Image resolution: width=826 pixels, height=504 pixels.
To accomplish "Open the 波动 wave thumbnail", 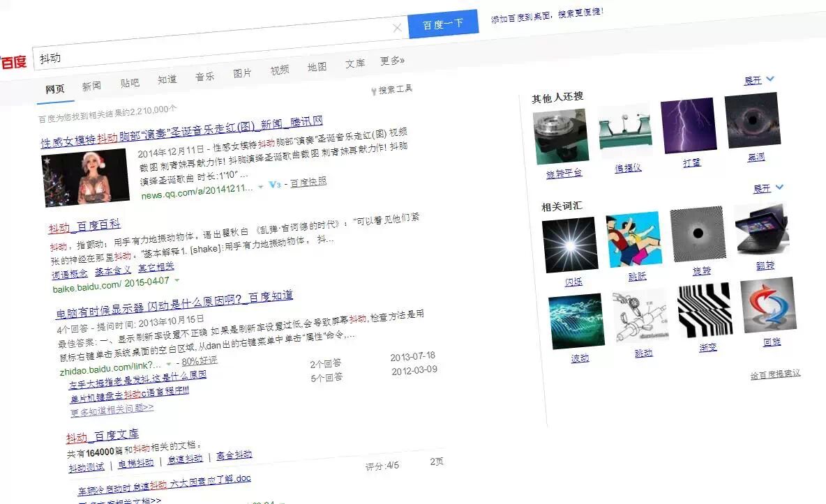I will click(x=576, y=321).
